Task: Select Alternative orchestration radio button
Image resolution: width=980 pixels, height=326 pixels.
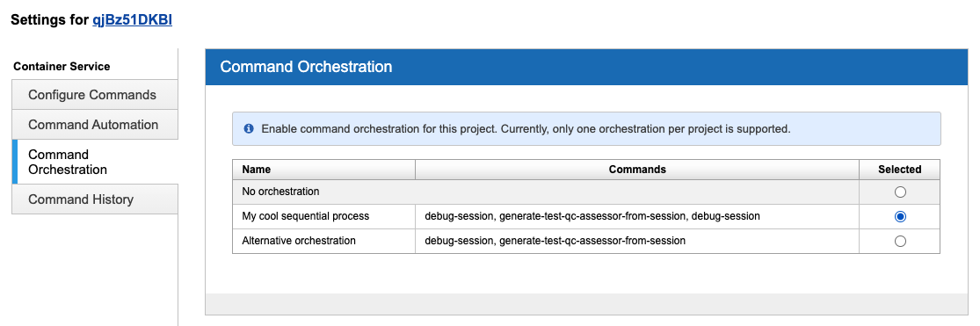Action: [900, 241]
